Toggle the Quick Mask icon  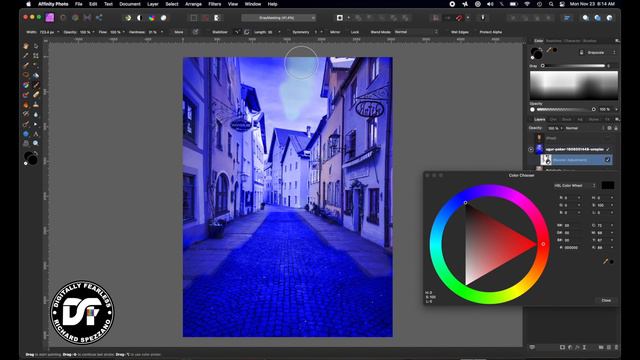(x=340, y=18)
